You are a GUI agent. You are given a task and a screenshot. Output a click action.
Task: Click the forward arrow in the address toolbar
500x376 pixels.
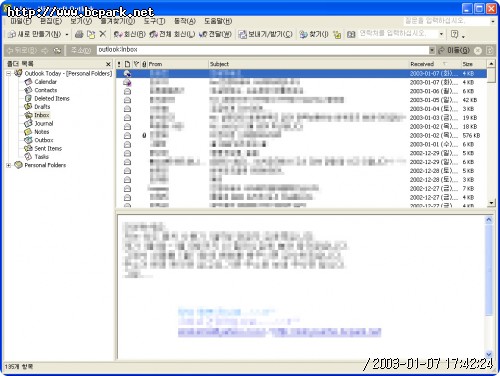[44, 50]
